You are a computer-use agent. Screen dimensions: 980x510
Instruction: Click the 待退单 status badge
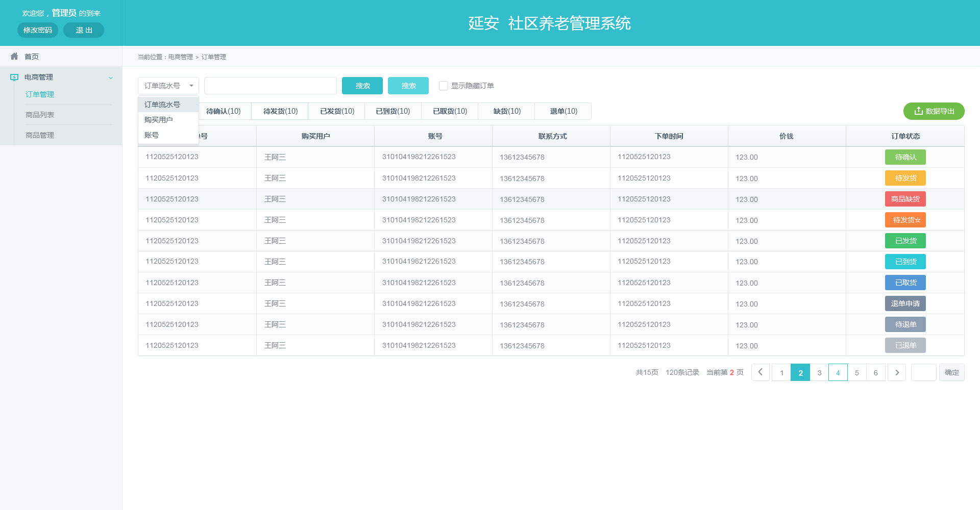click(905, 324)
